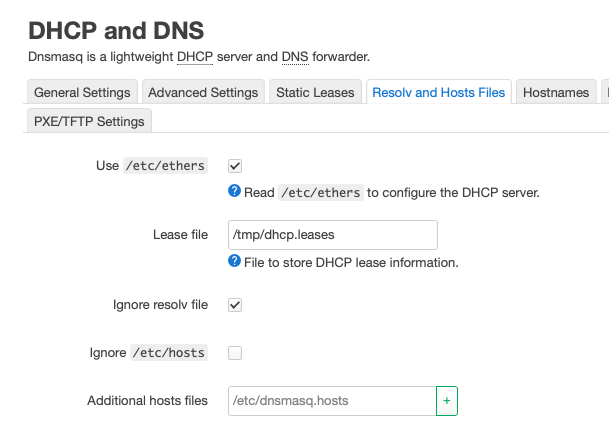Switch to the PXE/TFTP Settings tab
Screen dimensions: 609x430
pos(89,122)
